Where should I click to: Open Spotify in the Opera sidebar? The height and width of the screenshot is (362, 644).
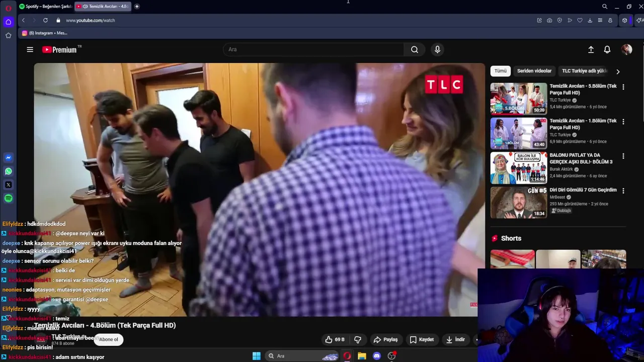point(8,199)
